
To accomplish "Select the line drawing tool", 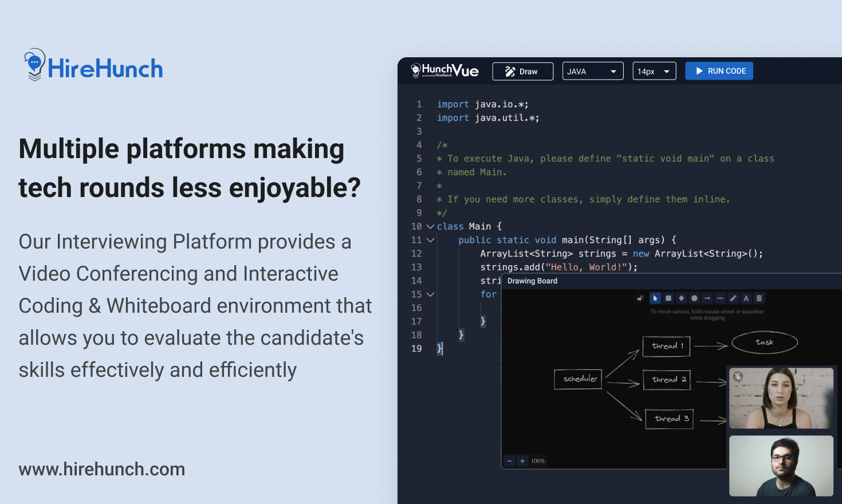I will tap(720, 298).
